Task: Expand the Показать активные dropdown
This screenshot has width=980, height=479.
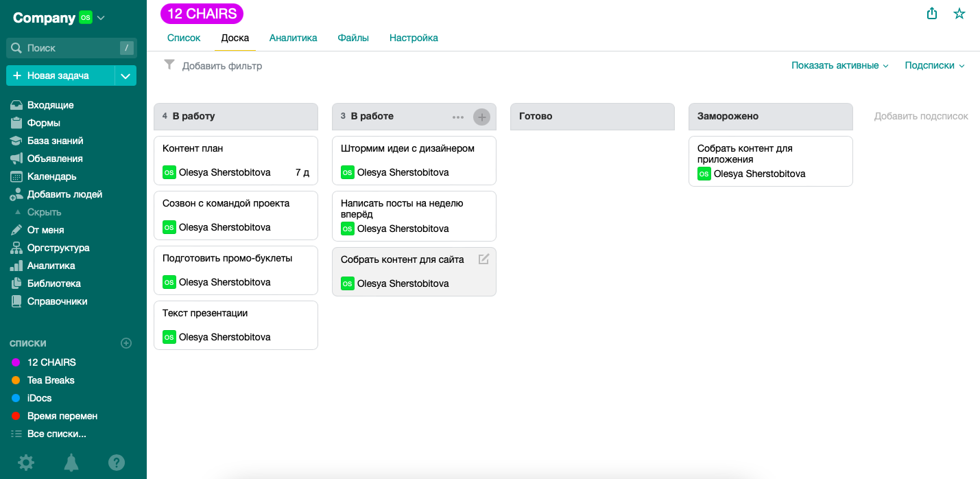Action: tap(839, 66)
